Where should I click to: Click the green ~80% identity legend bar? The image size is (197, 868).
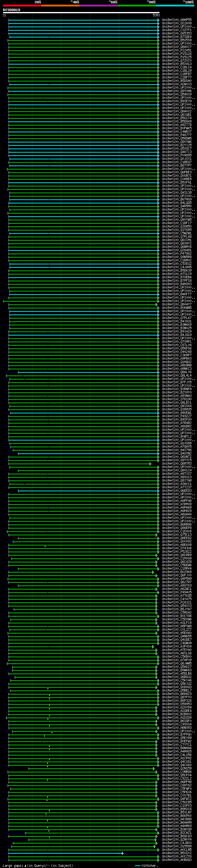point(137,6)
